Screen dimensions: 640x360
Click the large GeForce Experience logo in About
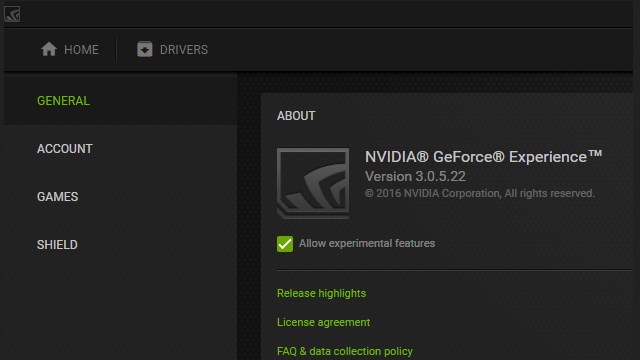313,183
